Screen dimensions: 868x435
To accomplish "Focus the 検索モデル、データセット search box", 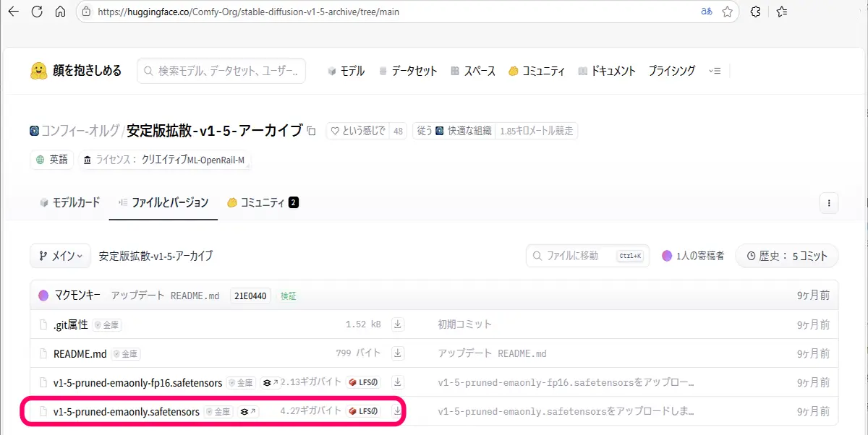I will pyautogui.click(x=221, y=71).
